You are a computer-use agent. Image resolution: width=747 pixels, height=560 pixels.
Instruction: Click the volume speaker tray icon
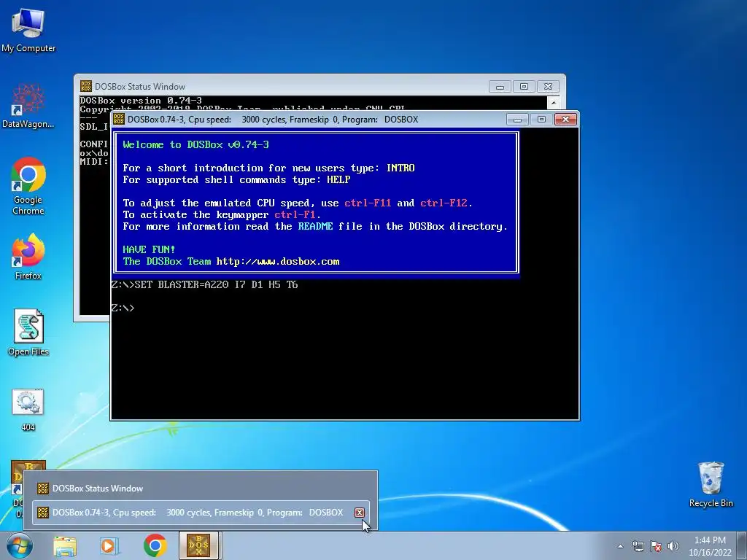coord(673,546)
